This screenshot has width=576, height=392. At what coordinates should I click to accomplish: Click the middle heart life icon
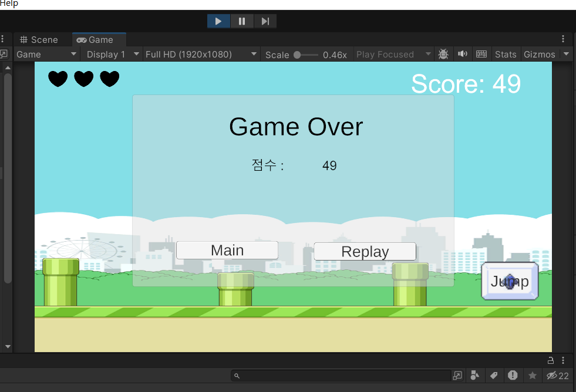[x=84, y=79]
